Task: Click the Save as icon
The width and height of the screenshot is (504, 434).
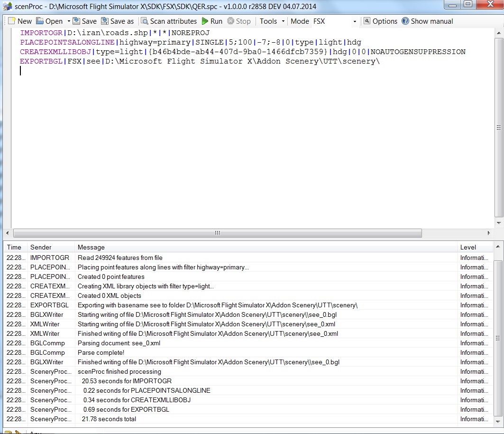Action: click(x=105, y=21)
